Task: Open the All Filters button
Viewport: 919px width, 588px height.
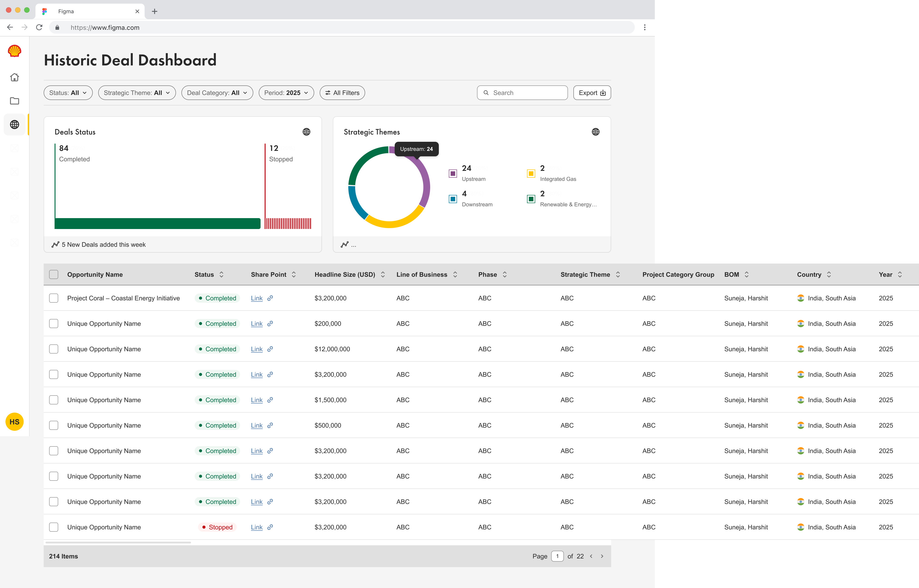Action: click(x=342, y=93)
